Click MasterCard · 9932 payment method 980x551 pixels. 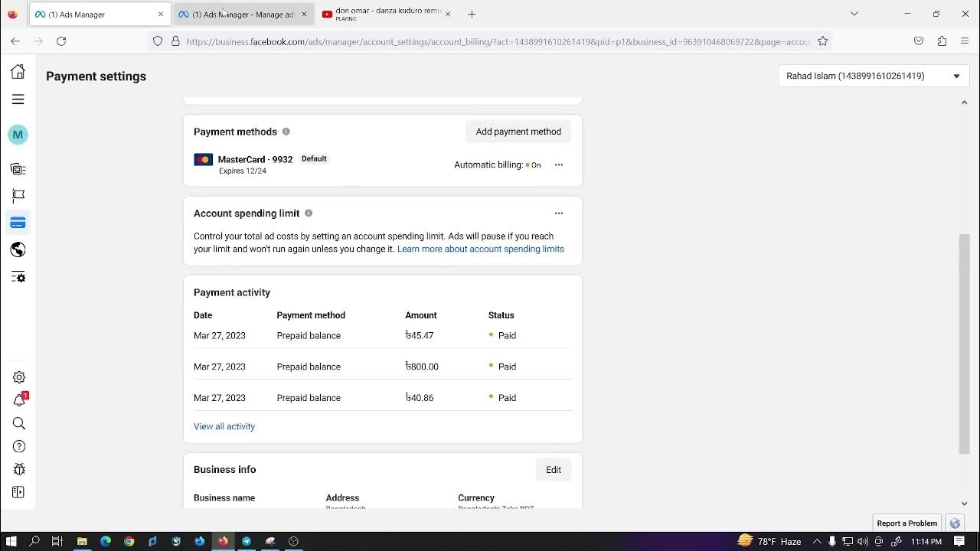coord(255,159)
